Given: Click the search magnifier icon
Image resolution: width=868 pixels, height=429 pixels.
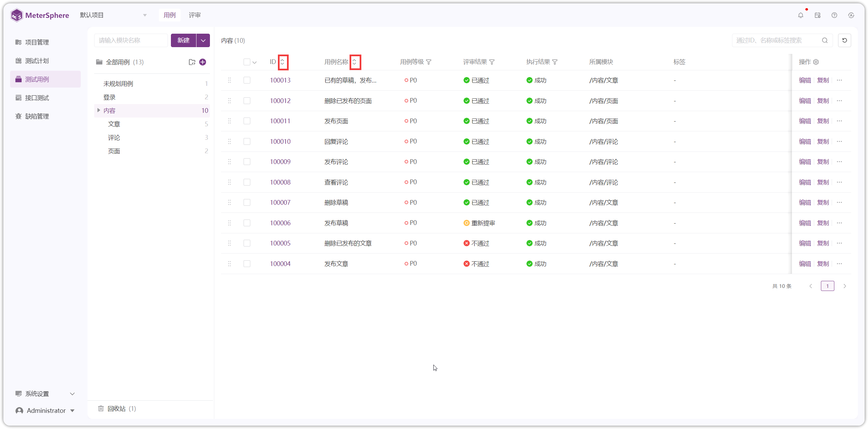Looking at the screenshot, I should (x=825, y=40).
